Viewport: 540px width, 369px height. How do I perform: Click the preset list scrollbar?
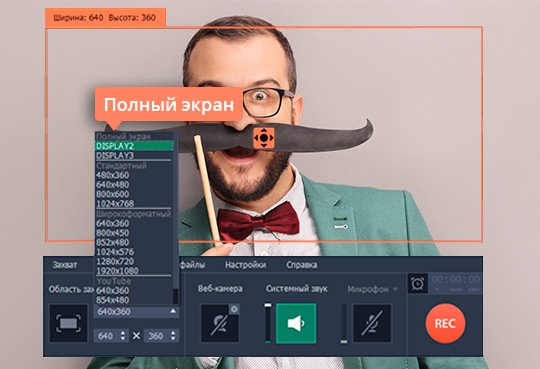click(x=176, y=219)
